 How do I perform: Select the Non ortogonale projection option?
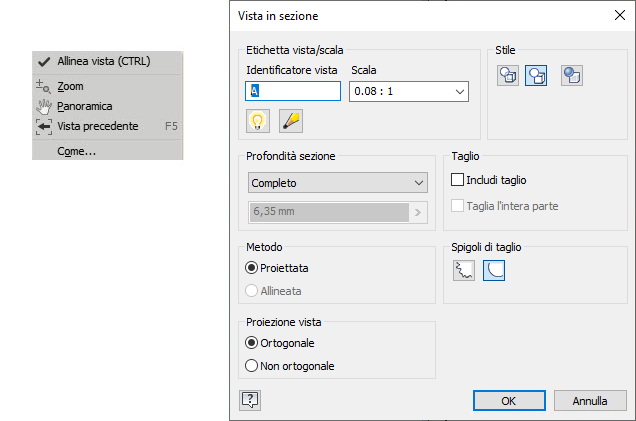point(252,366)
